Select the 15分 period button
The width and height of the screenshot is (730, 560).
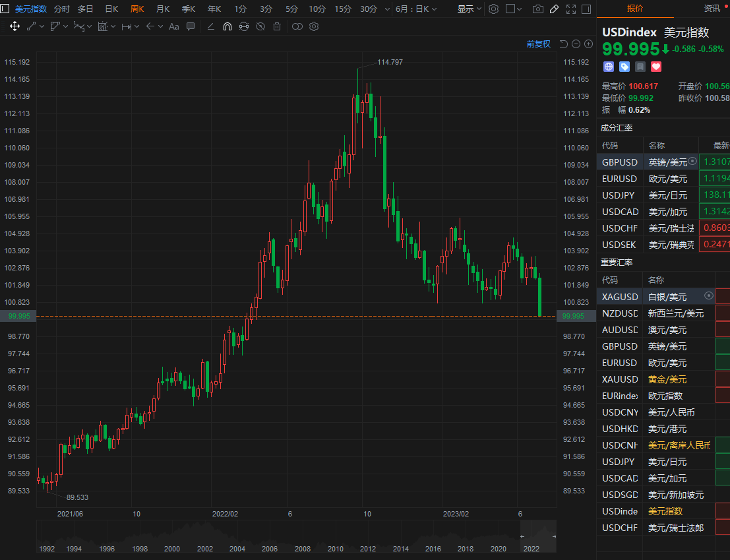343,9
